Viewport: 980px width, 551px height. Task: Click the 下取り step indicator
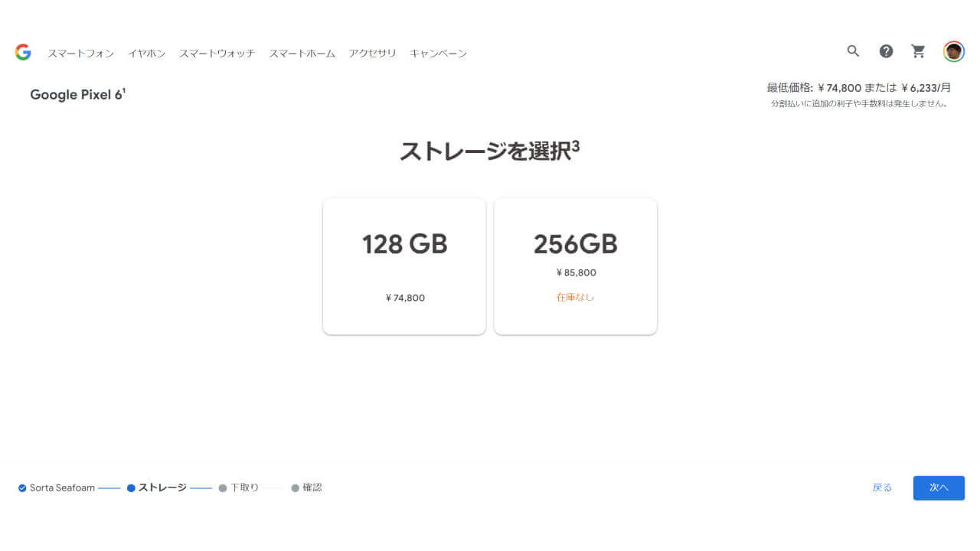238,487
